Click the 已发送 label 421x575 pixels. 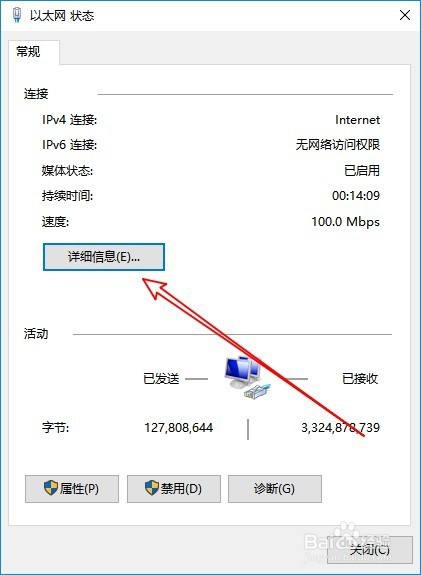tap(161, 378)
